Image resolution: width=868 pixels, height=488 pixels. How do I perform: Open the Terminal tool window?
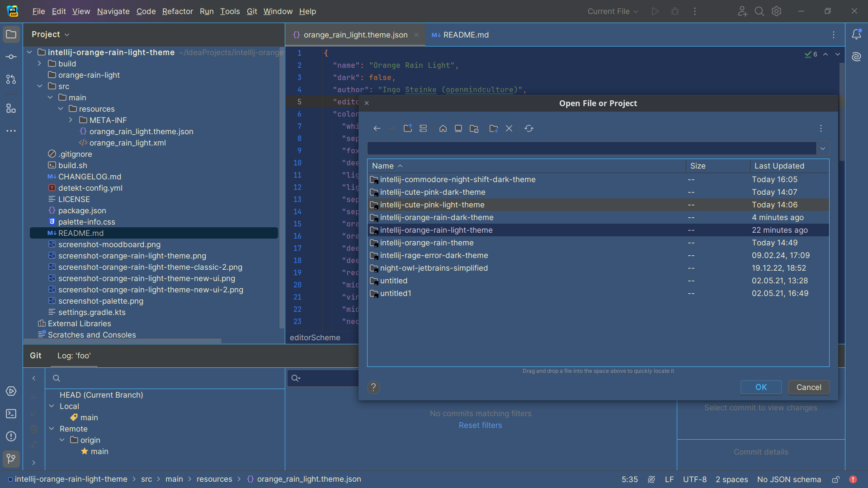click(x=11, y=413)
